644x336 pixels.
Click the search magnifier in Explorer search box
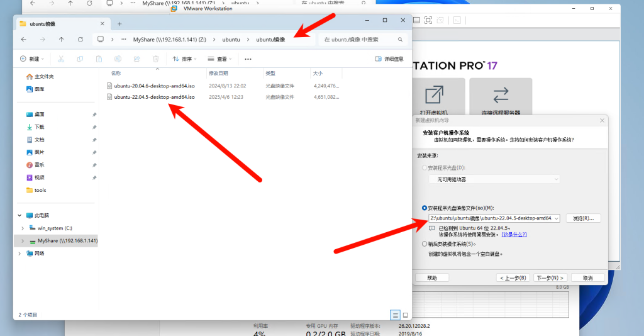click(400, 40)
